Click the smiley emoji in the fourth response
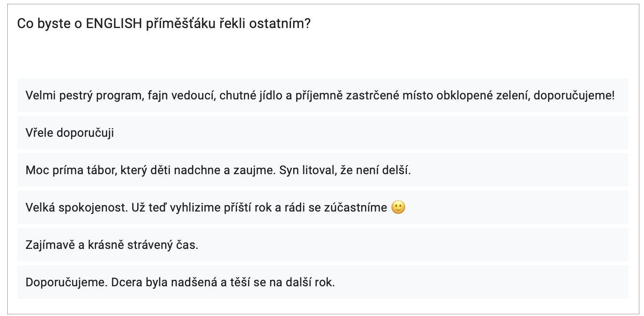Screen dimensions: 644x316 (x=398, y=207)
